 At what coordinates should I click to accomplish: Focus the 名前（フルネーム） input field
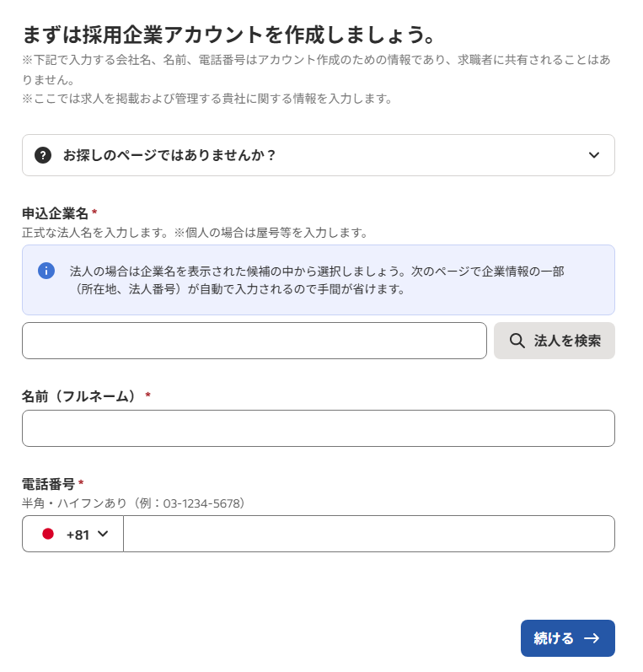pyautogui.click(x=319, y=428)
